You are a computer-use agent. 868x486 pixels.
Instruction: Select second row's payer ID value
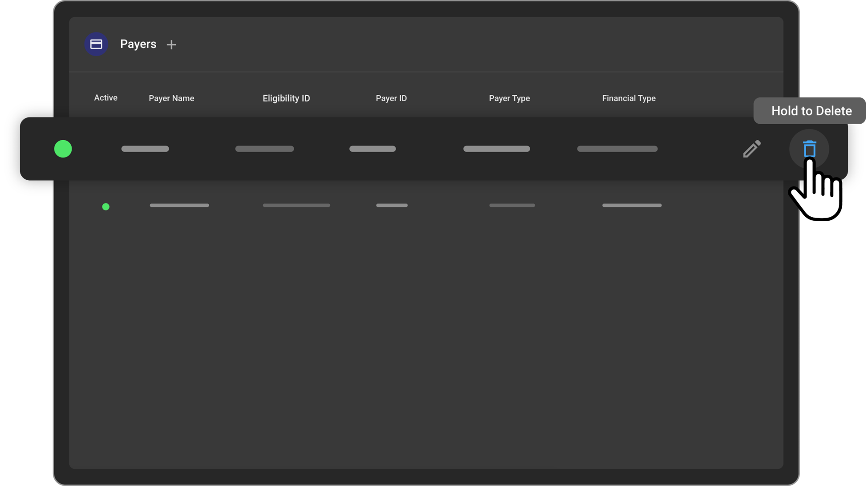392,205
